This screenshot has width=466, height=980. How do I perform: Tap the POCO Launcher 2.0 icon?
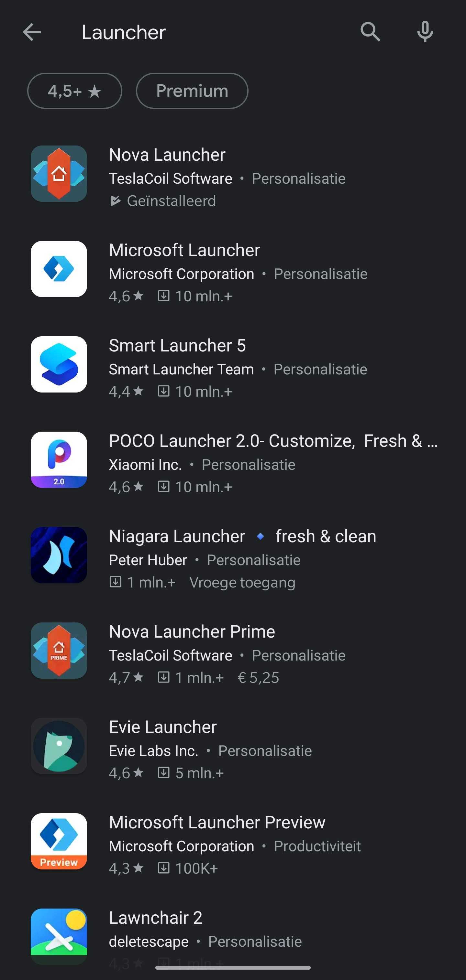(59, 459)
